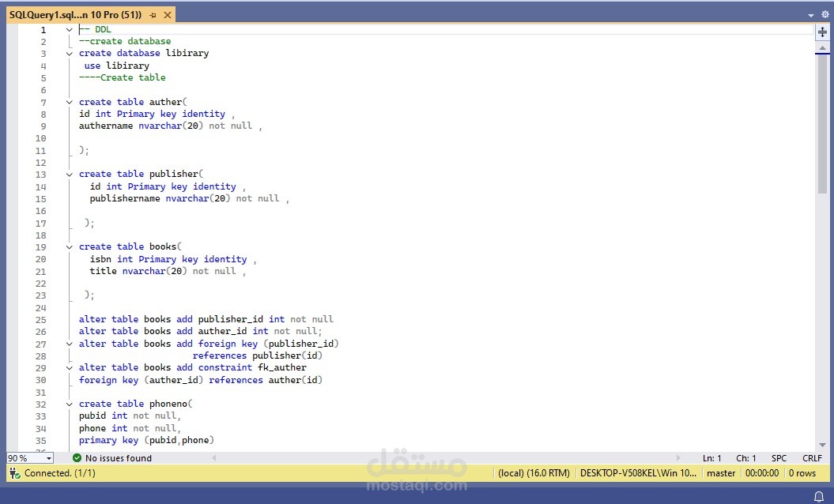The width and height of the screenshot is (834, 504).
Task: Click the split editor splitter icon
Action: [821, 32]
